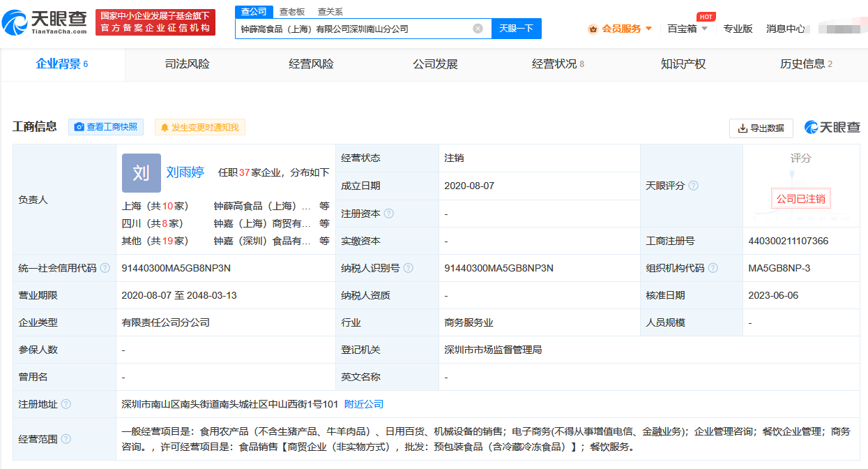Click the help icon next to 天眼评分

point(693,186)
